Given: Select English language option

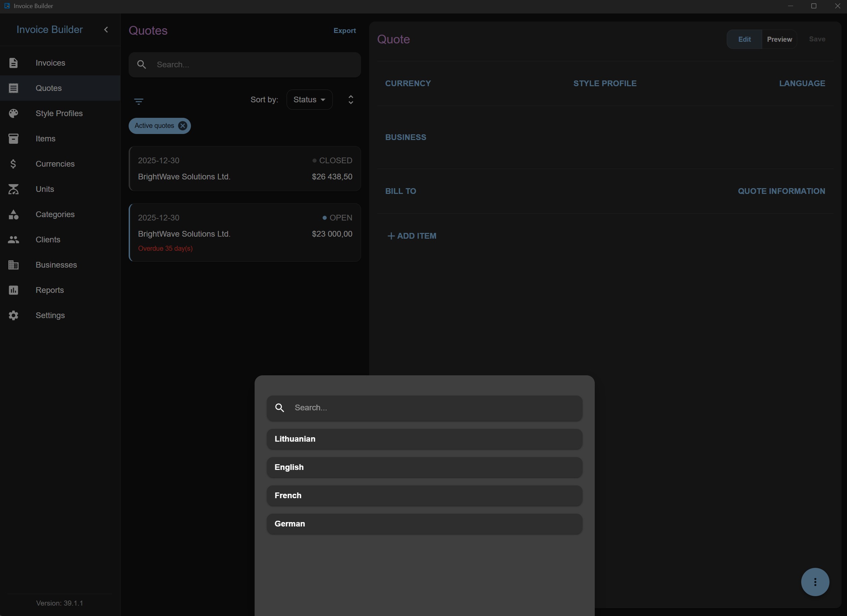Looking at the screenshot, I should click(424, 468).
